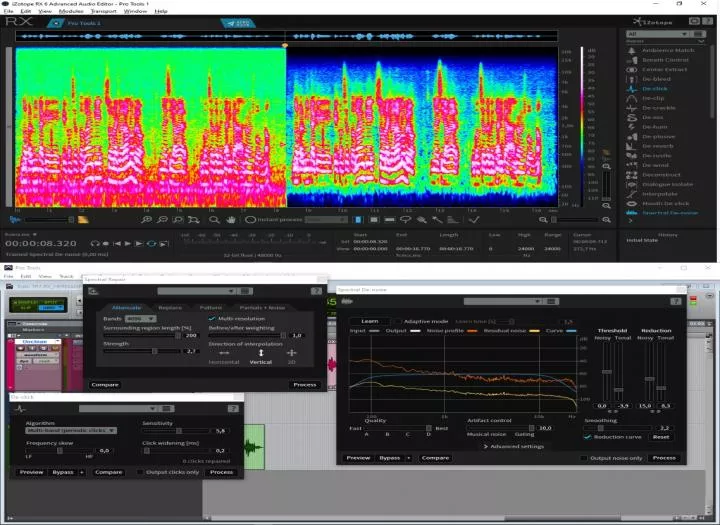Select the magic wand tool
The height and width of the screenshot is (525, 720).
437,220
